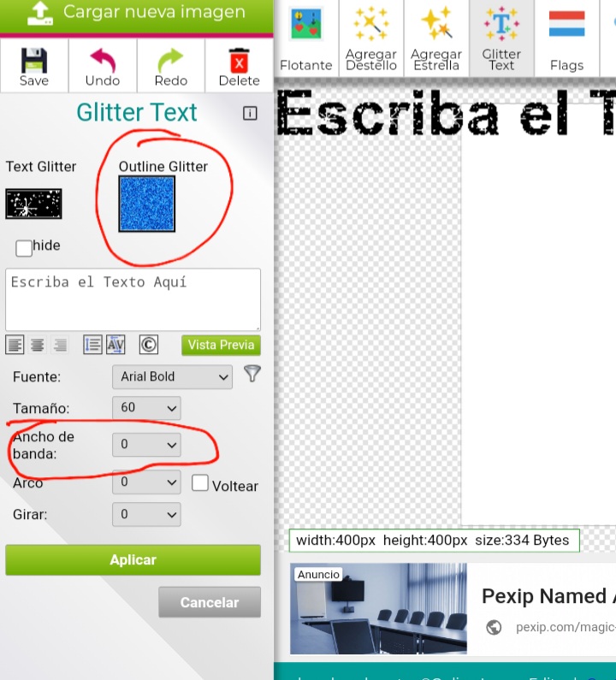616x680 pixels.
Task: Open the line spacing option
Action: click(92, 345)
